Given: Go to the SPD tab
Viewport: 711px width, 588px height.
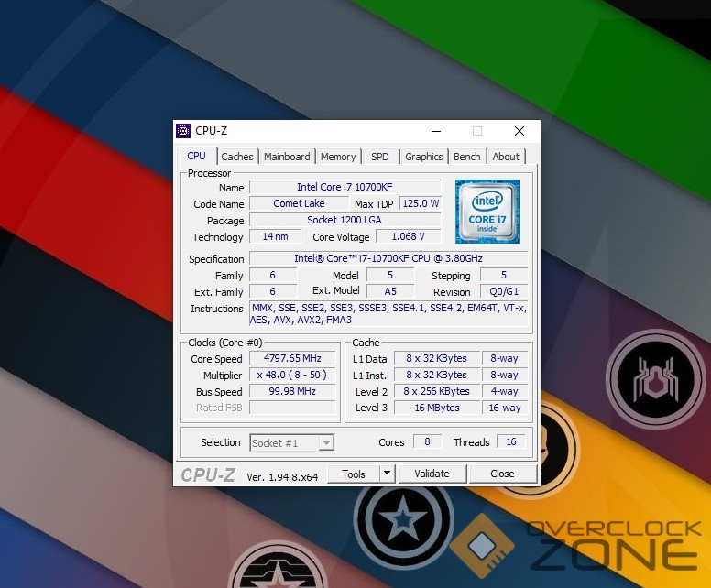Looking at the screenshot, I should pyautogui.click(x=379, y=157).
